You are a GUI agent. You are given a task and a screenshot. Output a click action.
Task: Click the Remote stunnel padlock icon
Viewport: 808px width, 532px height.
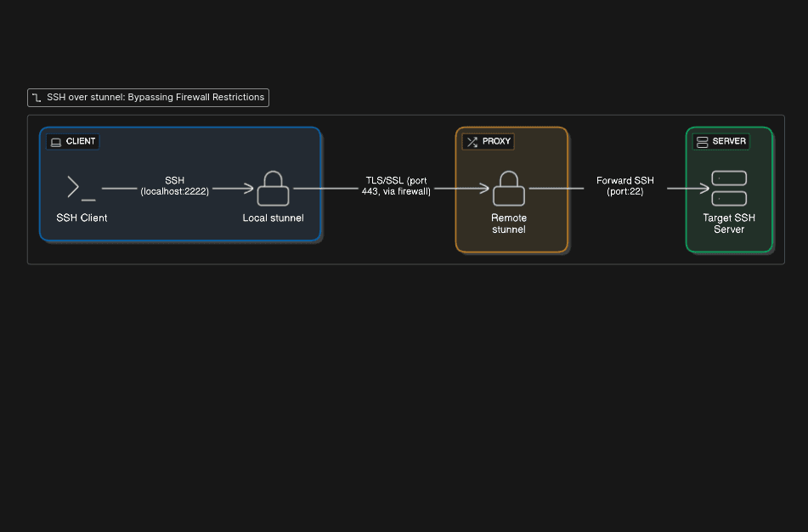[509, 188]
